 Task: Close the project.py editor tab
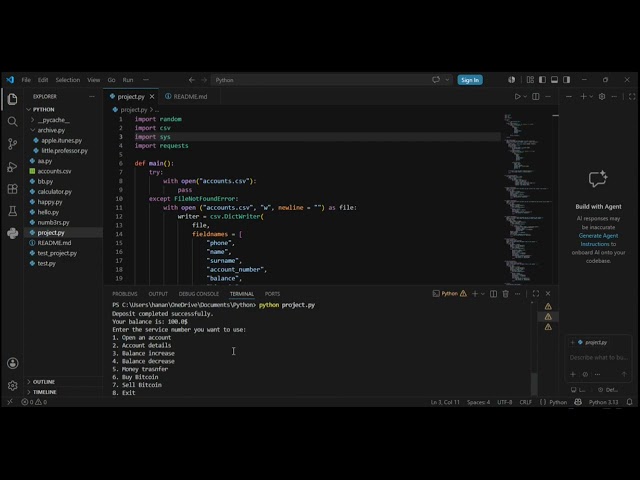point(152,97)
